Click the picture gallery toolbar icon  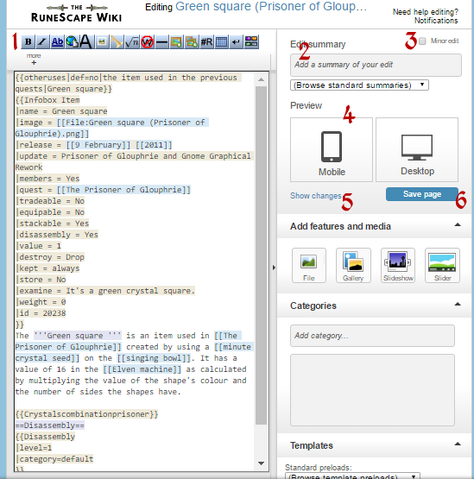(191, 42)
